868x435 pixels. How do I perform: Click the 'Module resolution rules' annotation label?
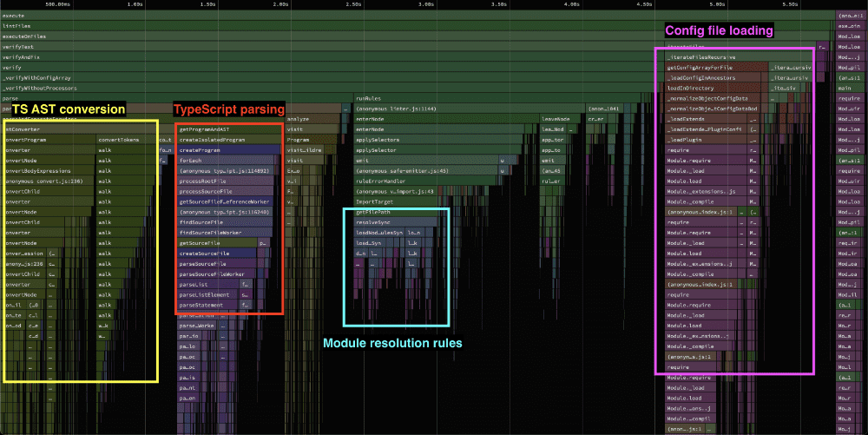click(392, 343)
